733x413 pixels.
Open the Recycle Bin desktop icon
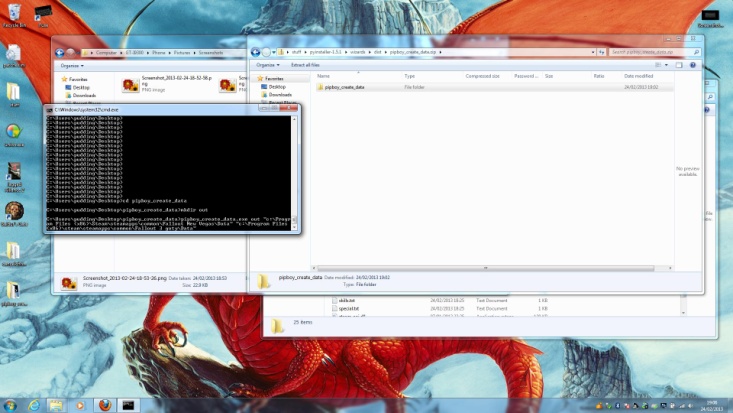[x=14, y=14]
